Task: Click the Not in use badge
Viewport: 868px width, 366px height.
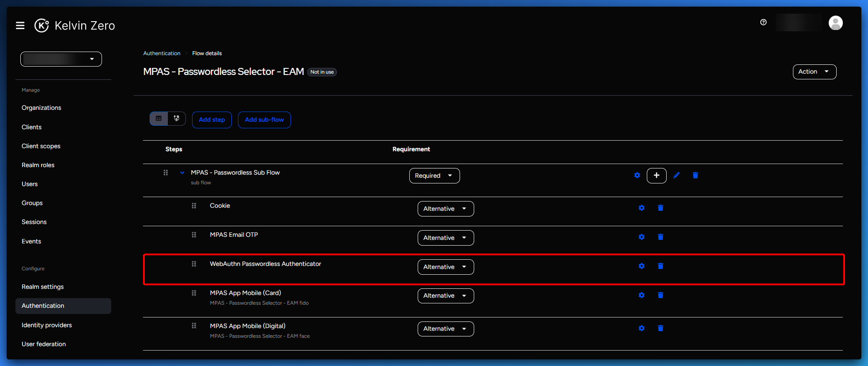Action: pos(322,72)
